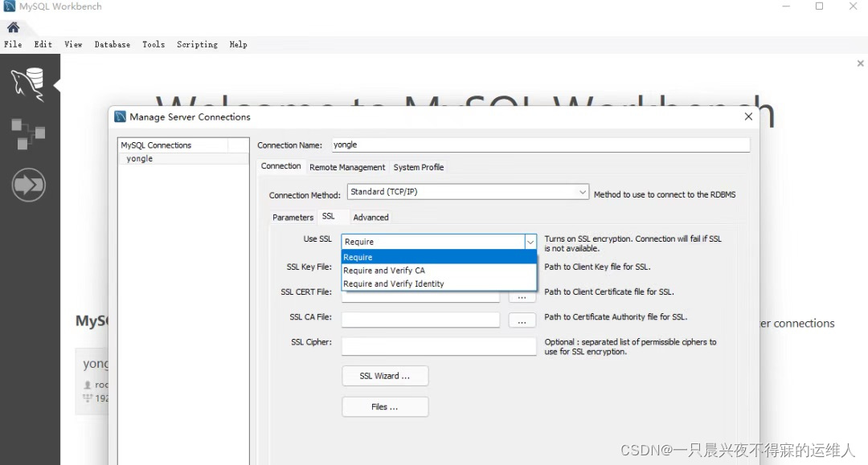Close the welcome tab panel
This screenshot has width=868, height=465.
(860, 63)
